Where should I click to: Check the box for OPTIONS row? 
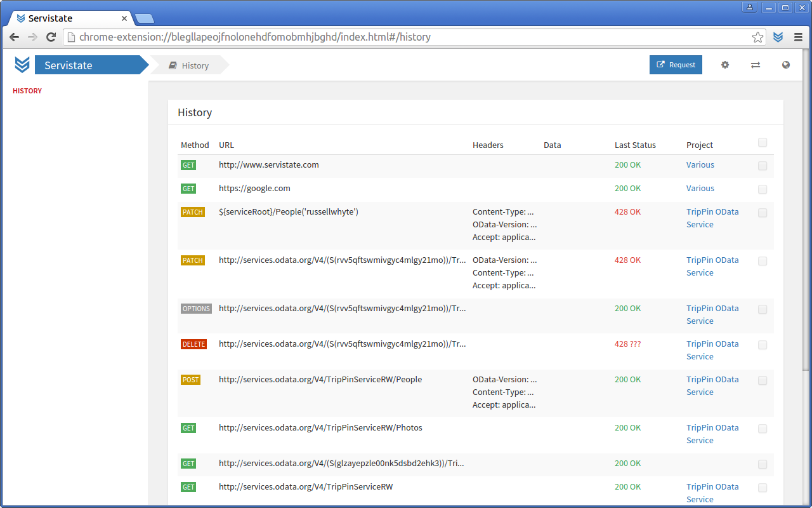763,309
